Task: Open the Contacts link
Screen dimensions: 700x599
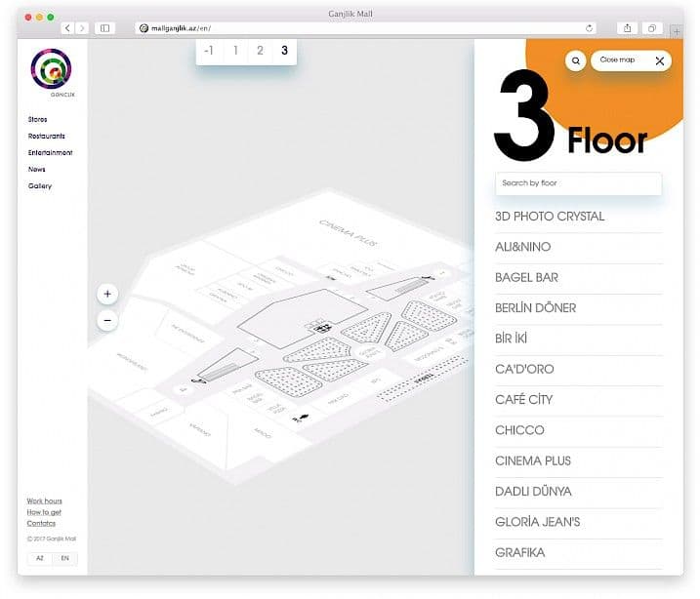Action: coord(41,523)
